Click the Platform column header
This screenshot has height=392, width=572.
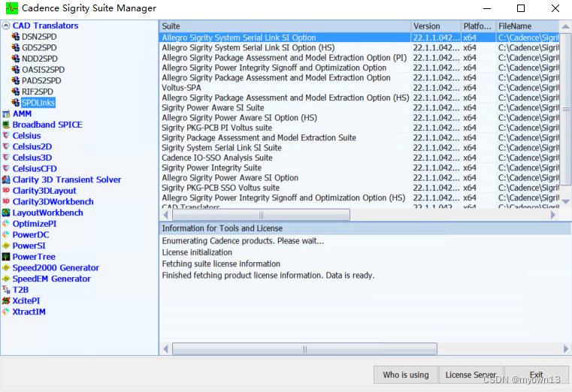(479, 26)
